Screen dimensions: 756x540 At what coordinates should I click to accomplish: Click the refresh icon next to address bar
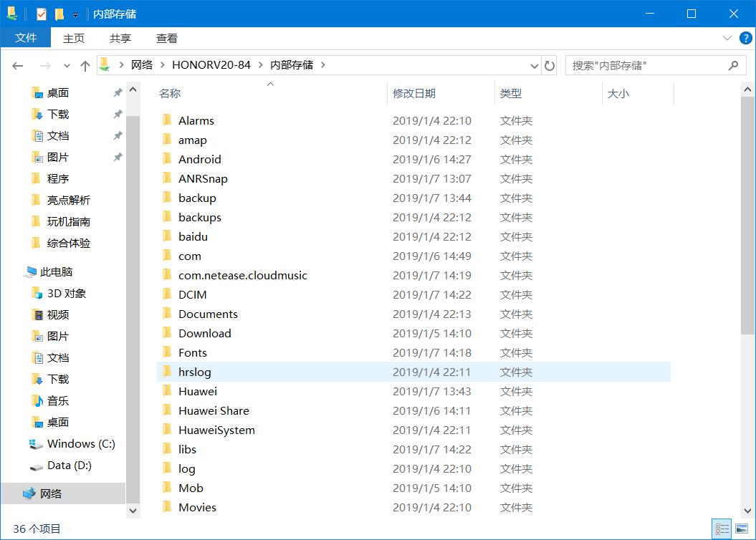click(x=550, y=65)
